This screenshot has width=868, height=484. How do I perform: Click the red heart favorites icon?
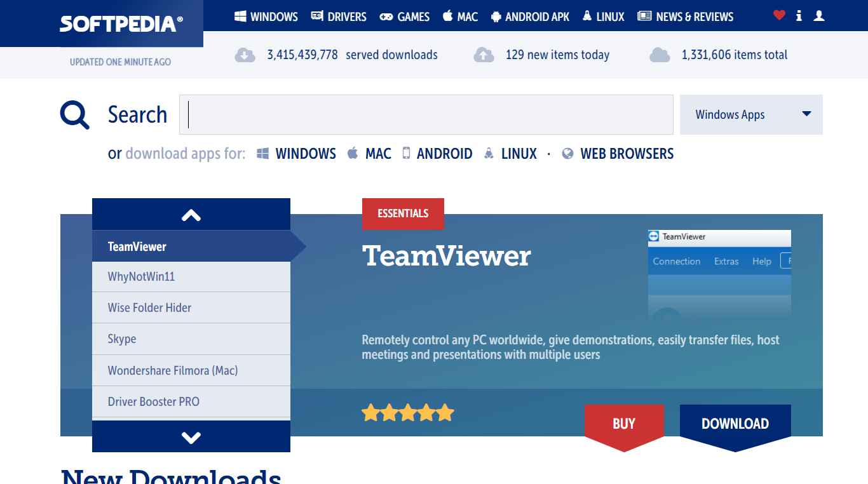(x=779, y=15)
